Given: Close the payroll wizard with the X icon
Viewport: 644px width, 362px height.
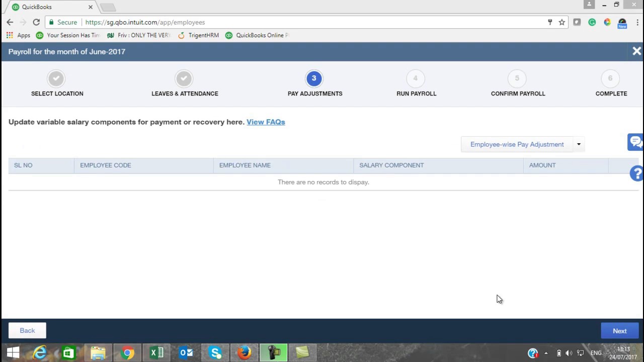Looking at the screenshot, I should tap(636, 51).
